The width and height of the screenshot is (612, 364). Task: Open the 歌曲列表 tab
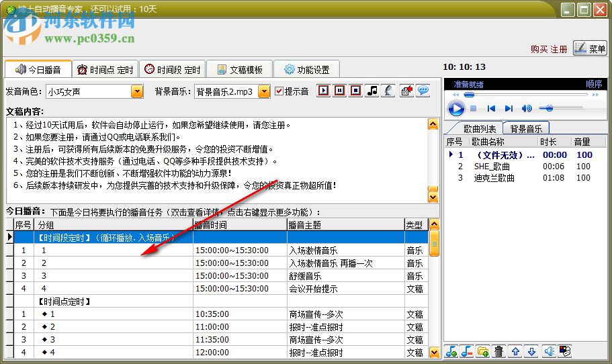479,128
